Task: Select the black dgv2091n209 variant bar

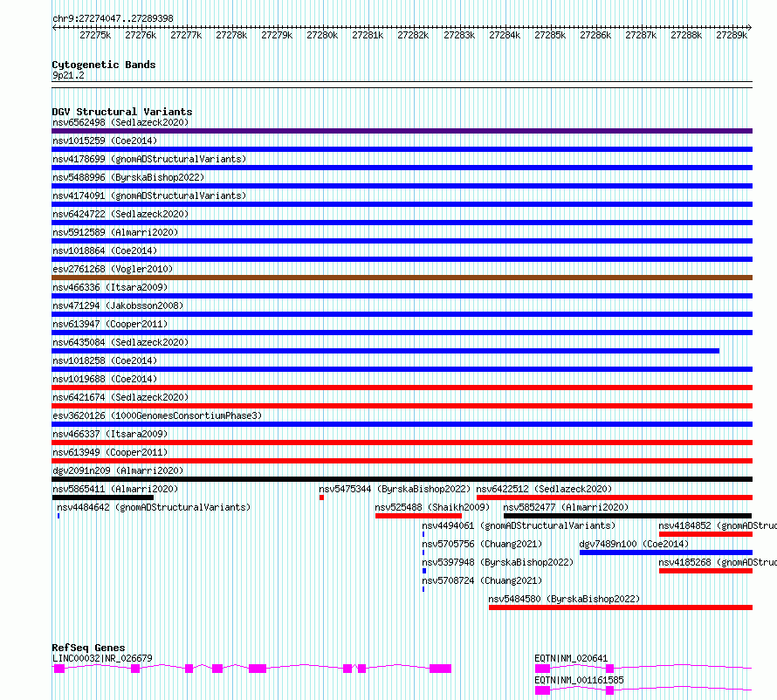Action: (x=402, y=479)
